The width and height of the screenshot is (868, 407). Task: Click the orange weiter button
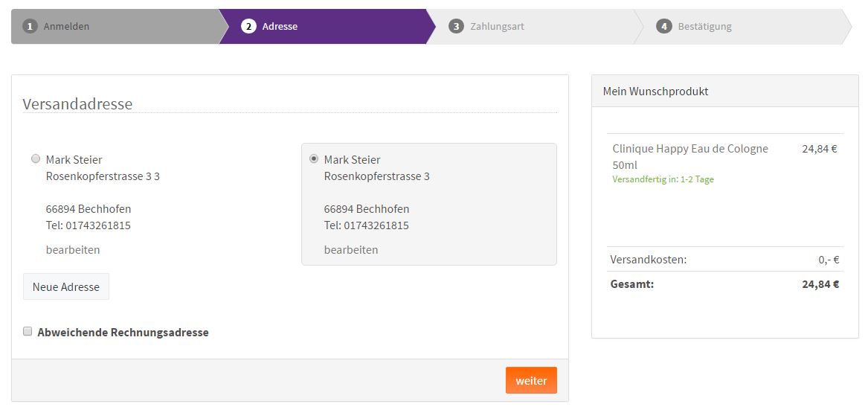(531, 380)
